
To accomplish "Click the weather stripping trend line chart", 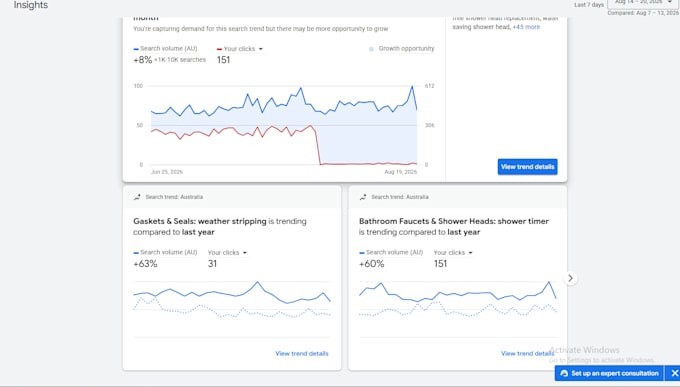I will point(232,308).
